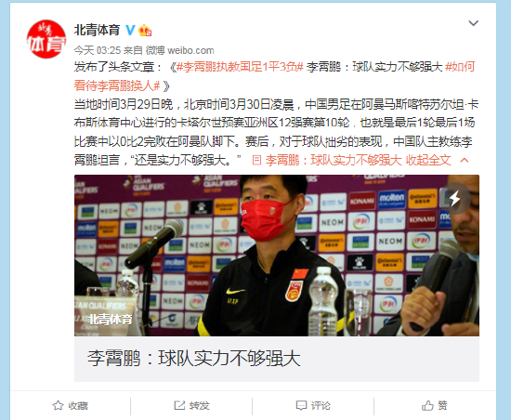Click the article card title below image

pyautogui.click(x=193, y=359)
